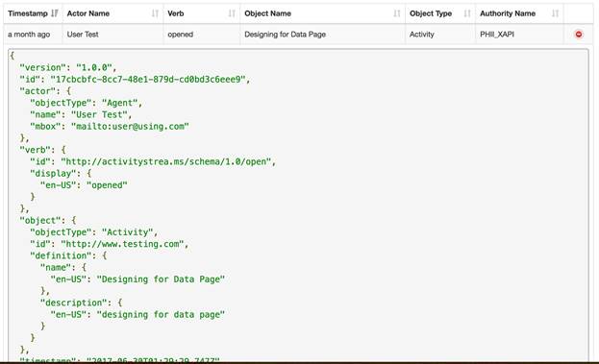Select the 'User Test' actor cell
Screen dimensions: 599x364
113,35
